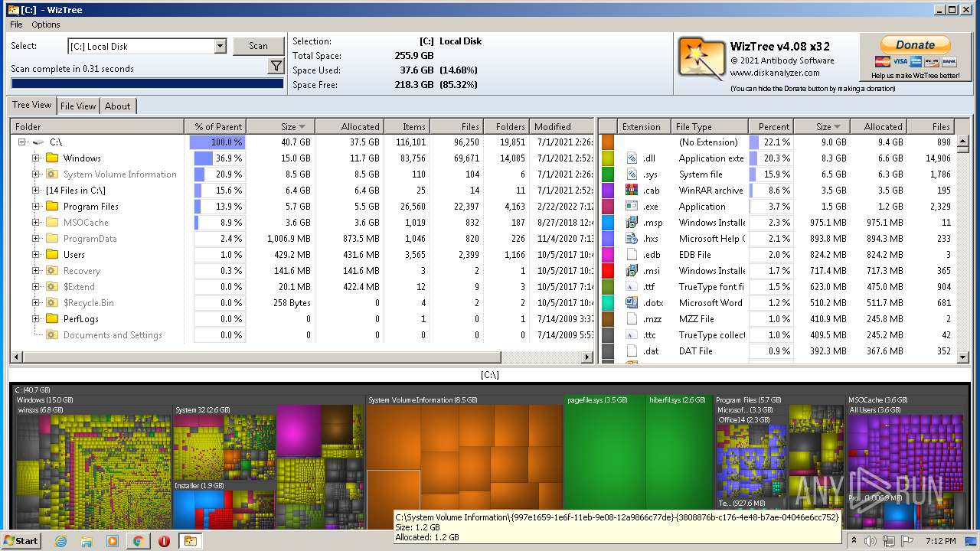Click the .hxs help file icon

(x=632, y=239)
